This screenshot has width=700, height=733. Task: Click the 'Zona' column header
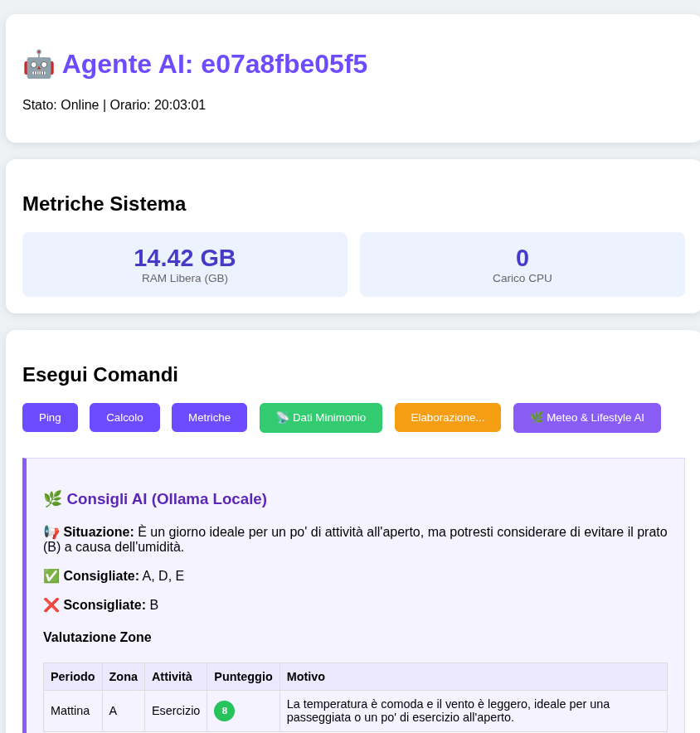coord(124,677)
